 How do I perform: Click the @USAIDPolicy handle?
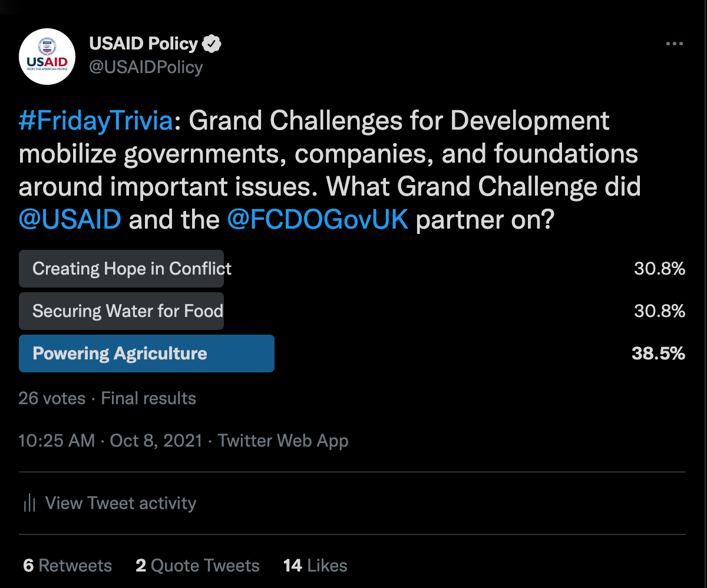click(x=146, y=67)
